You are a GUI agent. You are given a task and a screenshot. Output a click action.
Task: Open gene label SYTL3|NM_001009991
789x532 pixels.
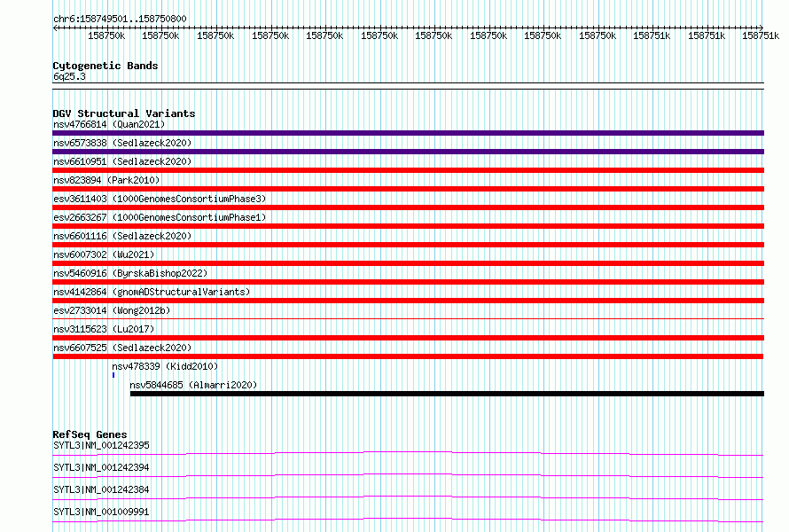[x=101, y=512]
